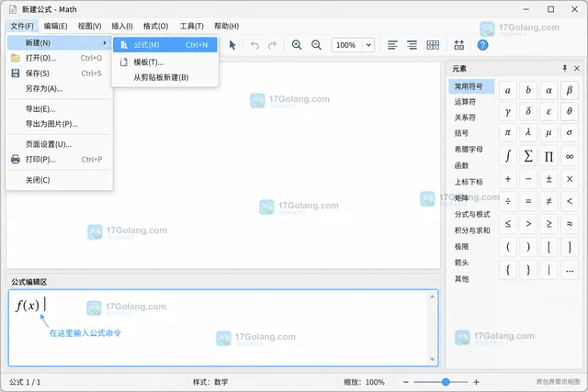Close the 元素 panel
Viewport: 588px width, 392px height.
point(577,68)
